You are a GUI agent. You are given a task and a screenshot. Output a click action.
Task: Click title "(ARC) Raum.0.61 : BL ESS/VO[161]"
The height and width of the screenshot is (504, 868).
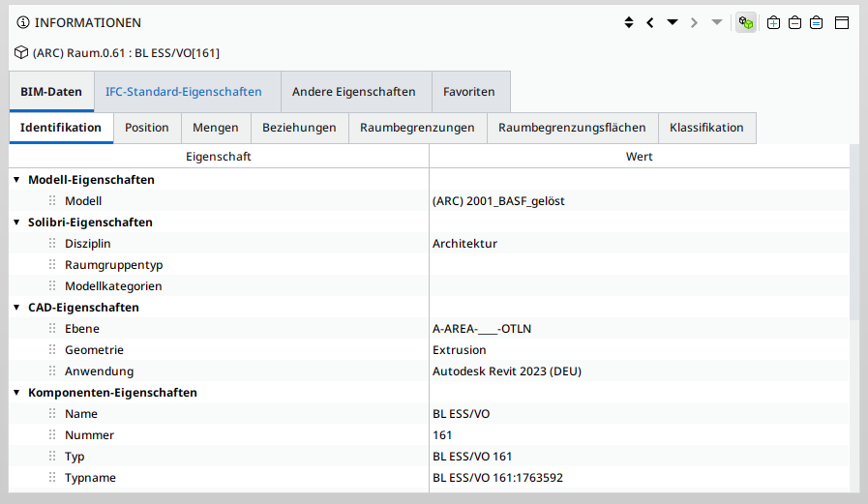pyautogui.click(x=126, y=53)
